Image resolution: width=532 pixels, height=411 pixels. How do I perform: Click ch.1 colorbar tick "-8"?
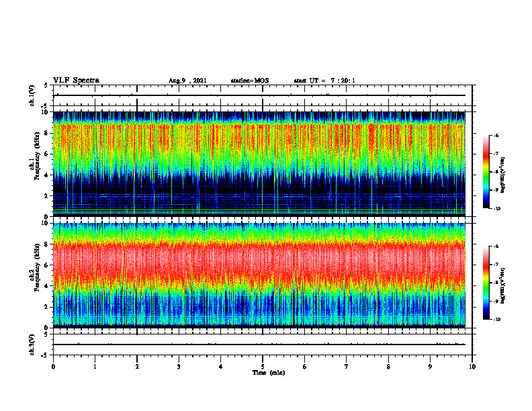[x=496, y=172]
